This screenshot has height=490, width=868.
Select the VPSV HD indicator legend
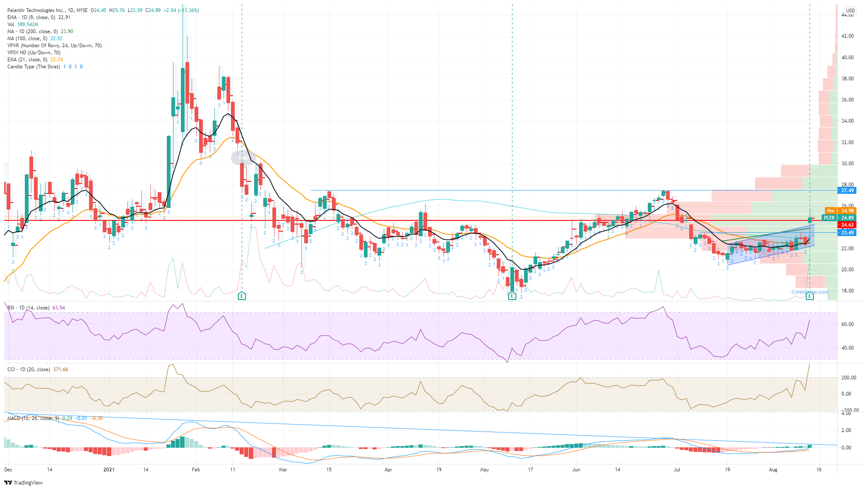tap(34, 53)
